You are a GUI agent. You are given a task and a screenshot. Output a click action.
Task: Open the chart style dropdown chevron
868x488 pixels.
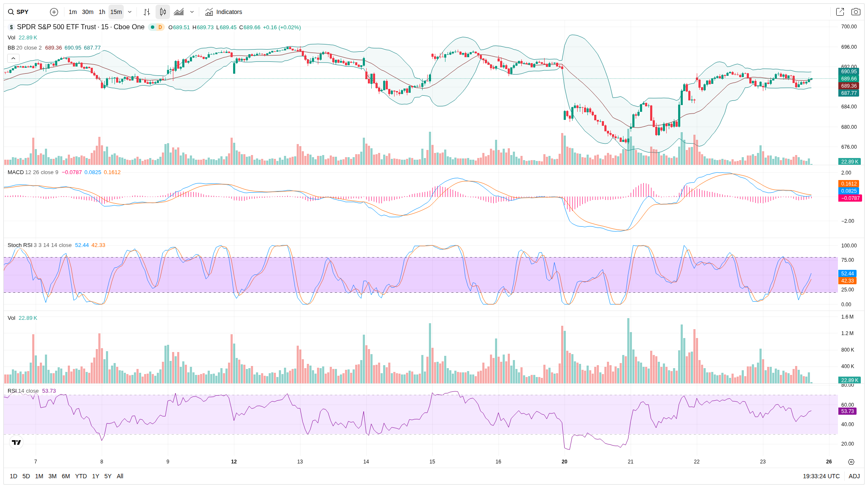click(x=192, y=12)
